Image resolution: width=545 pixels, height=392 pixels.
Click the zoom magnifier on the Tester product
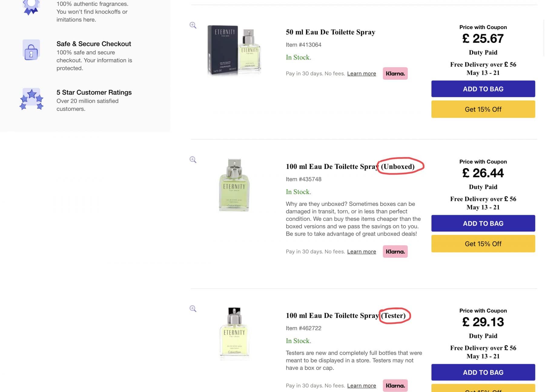(193, 308)
